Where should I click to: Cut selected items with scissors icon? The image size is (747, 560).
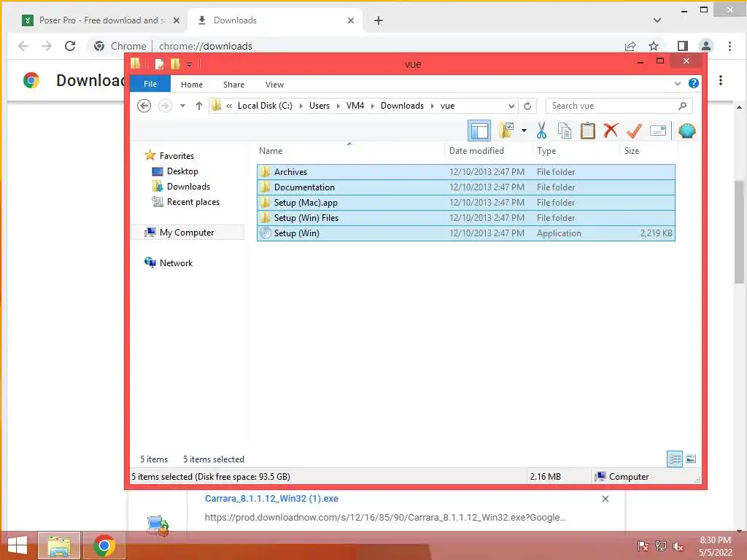[541, 131]
